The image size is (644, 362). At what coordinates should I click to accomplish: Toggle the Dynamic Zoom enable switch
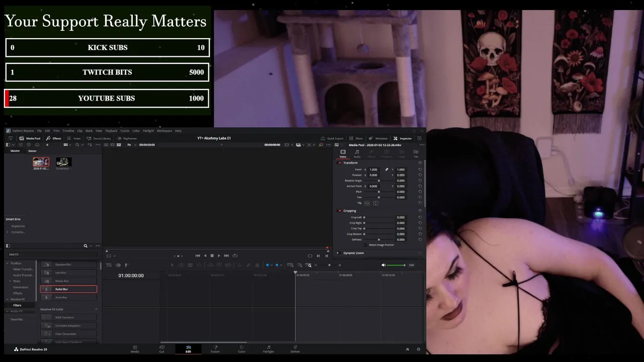click(x=340, y=253)
